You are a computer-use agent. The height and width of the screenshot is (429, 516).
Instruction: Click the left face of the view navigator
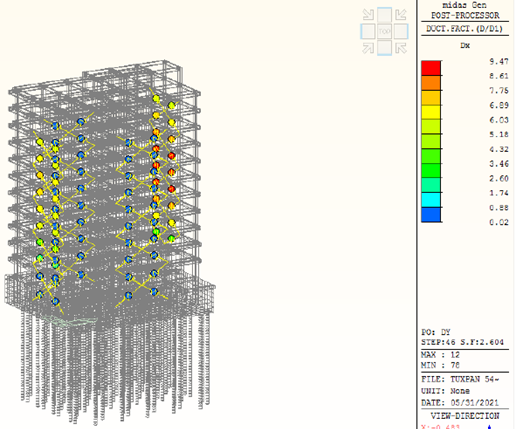(x=368, y=31)
